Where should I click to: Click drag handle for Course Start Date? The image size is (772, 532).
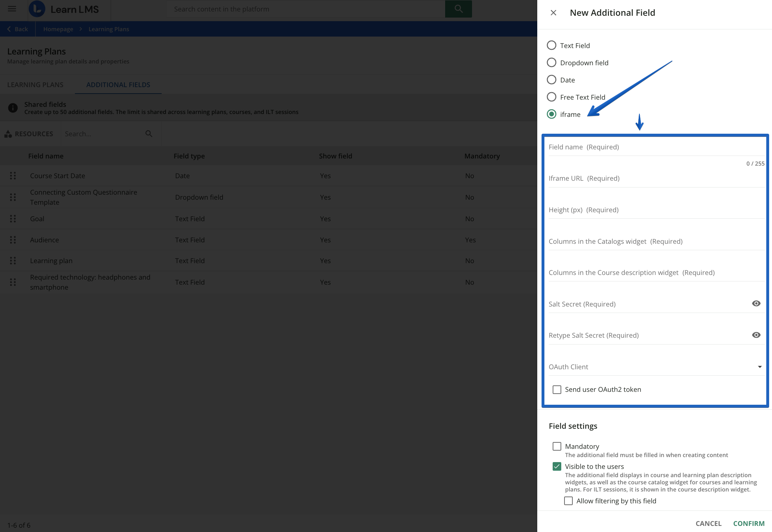pos(13,176)
